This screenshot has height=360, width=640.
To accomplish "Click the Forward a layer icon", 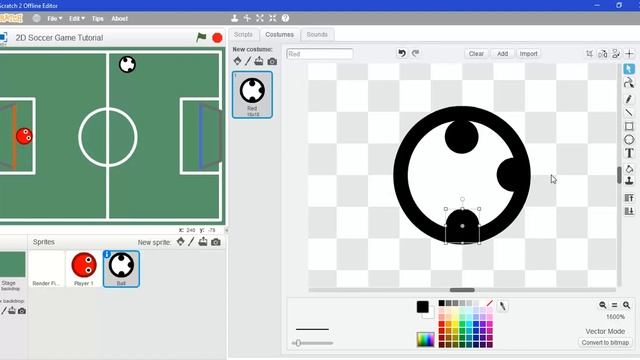I will tap(629, 198).
